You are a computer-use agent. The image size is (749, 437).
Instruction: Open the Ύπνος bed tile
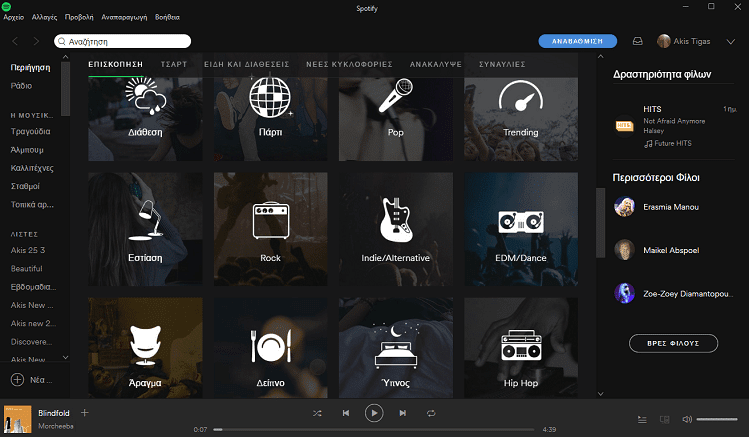pyautogui.click(x=396, y=348)
